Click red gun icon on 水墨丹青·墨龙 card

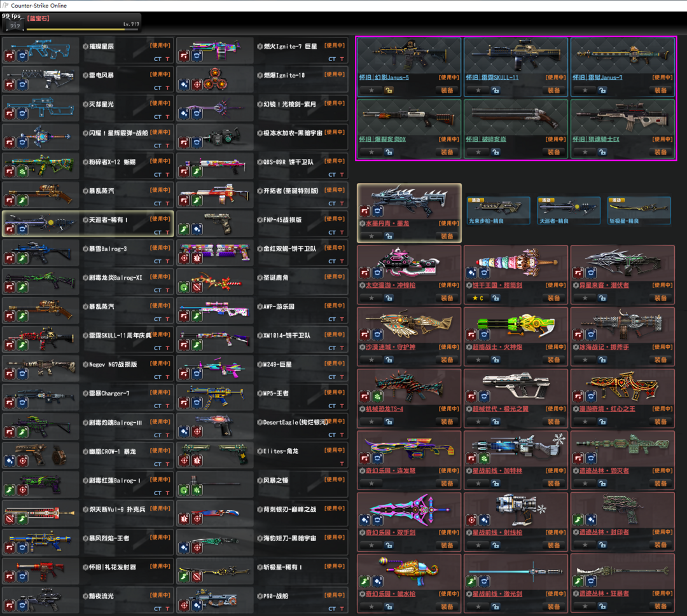(365, 212)
